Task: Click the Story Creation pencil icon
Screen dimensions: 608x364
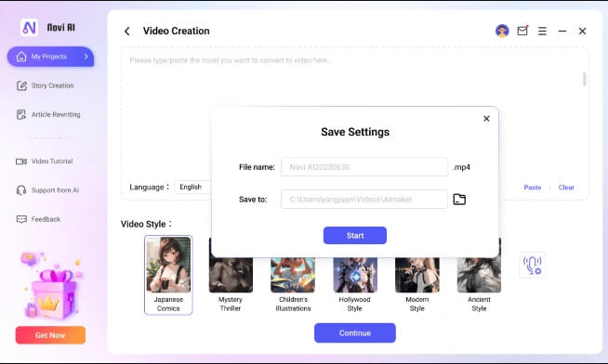Action: 21,85
